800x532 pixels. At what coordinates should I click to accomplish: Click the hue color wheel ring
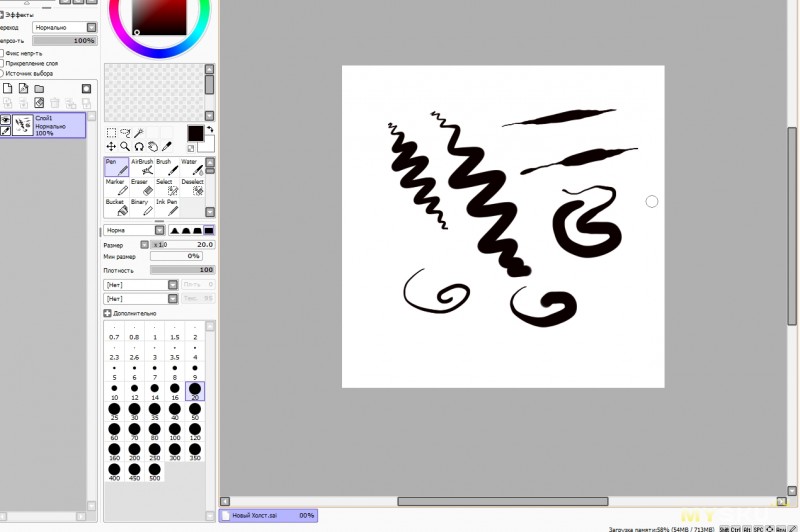pos(160,53)
